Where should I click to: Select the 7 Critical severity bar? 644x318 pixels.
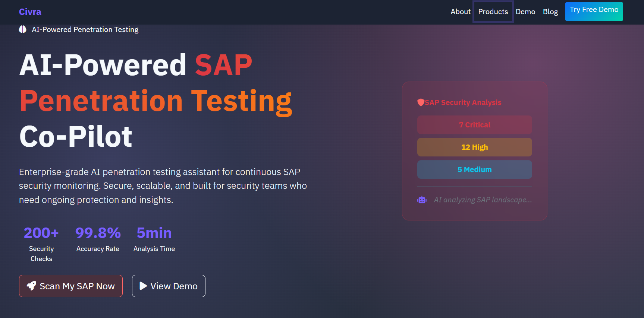[475, 125]
